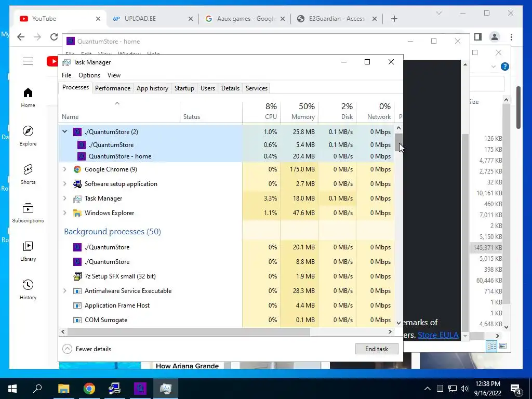Open Task Manager View menu

pos(114,75)
